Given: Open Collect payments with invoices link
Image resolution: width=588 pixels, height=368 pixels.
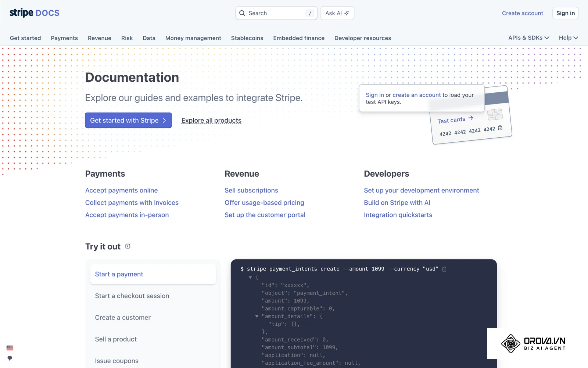Looking at the screenshot, I should 132,202.
